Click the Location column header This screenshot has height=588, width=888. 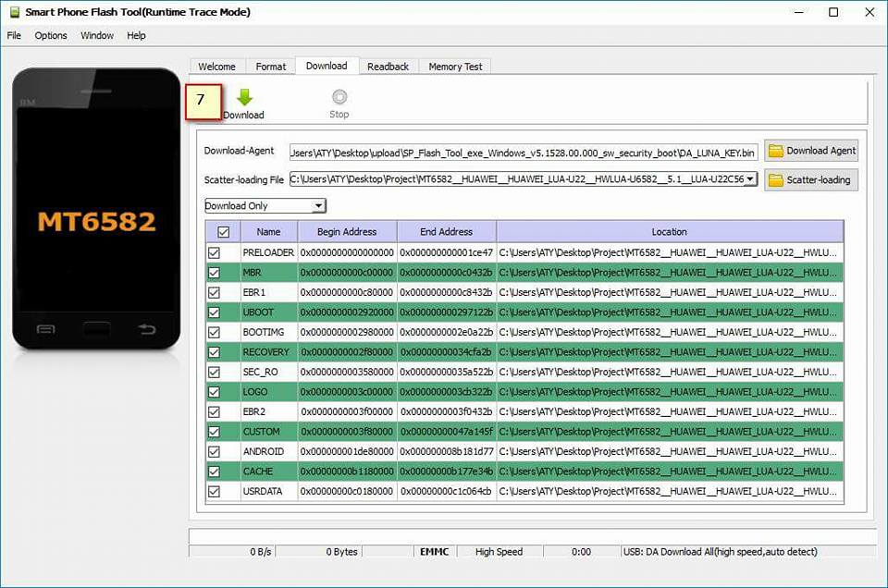click(670, 232)
